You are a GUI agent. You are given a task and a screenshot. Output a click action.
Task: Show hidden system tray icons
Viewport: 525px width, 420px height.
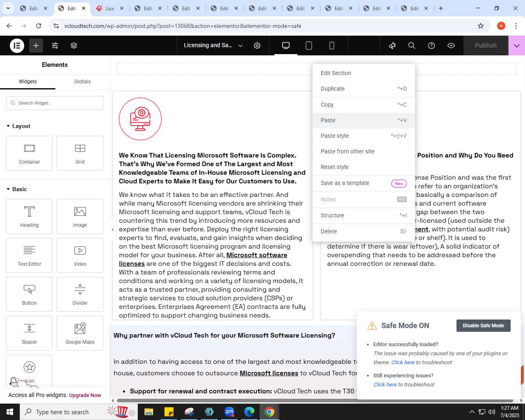472,412
